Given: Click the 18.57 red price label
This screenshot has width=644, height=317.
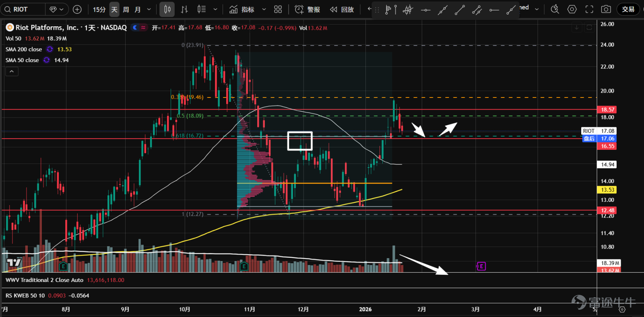Looking at the screenshot, I should 607,110.
